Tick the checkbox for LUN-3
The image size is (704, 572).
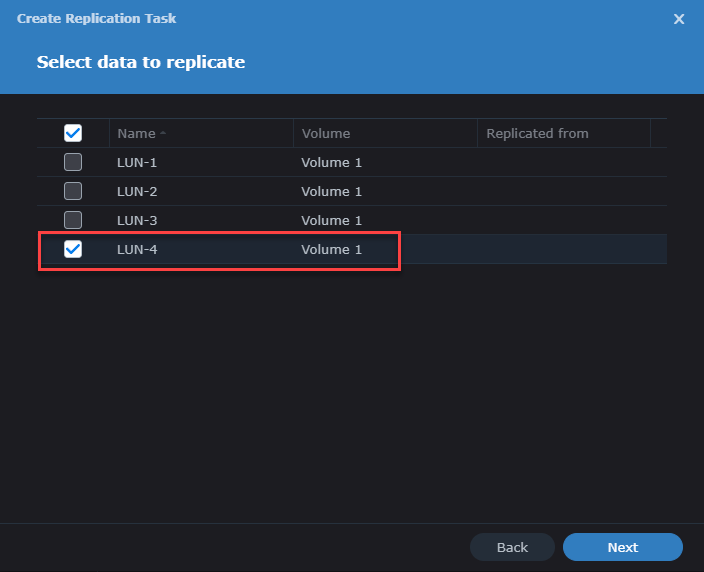tap(73, 220)
